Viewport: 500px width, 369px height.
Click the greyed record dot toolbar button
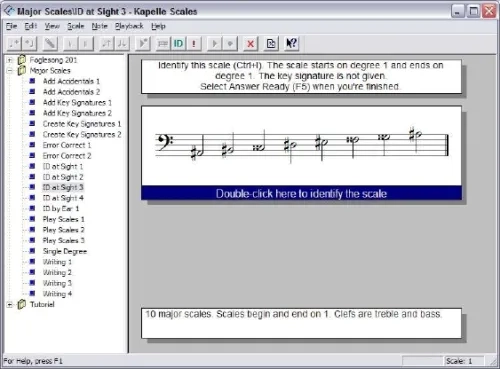tap(230, 43)
